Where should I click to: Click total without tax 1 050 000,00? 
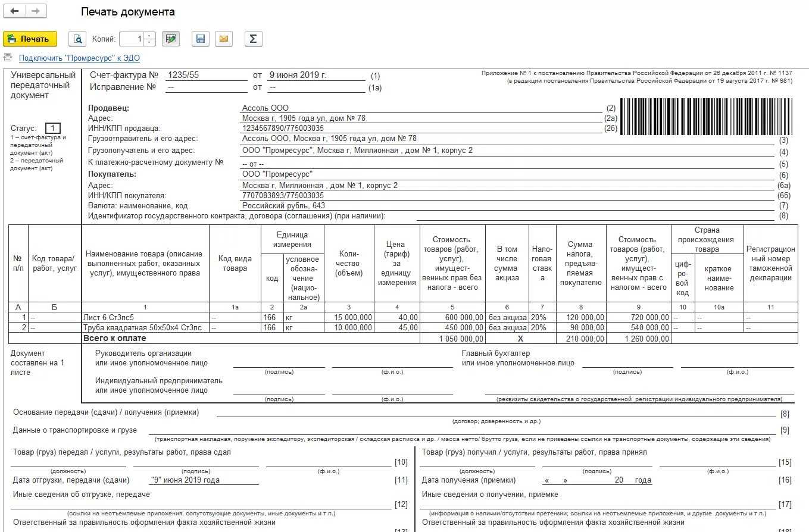(x=453, y=339)
